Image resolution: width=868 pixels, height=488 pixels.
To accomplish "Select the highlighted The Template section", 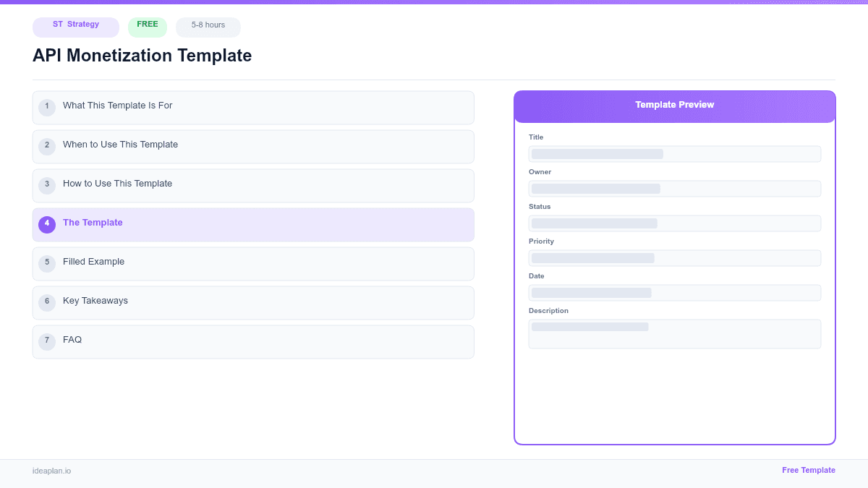I will 253,224.
